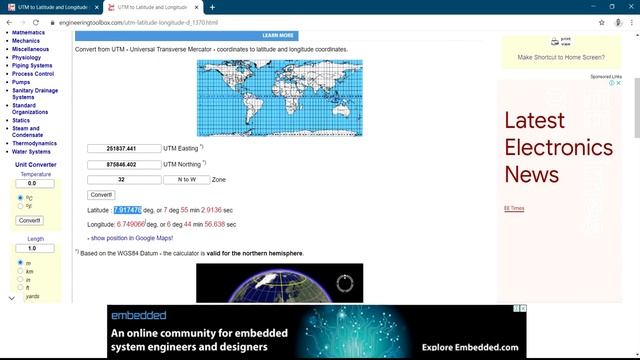Open the browser profile avatar

point(618,22)
